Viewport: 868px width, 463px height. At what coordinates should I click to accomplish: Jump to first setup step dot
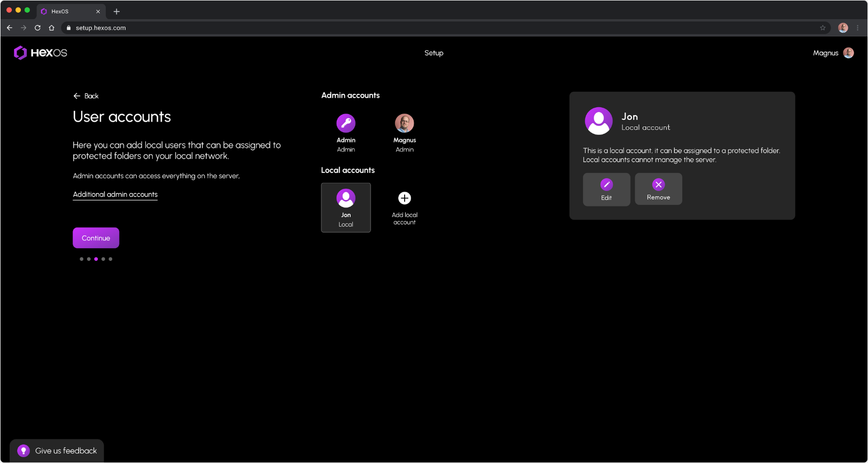[82, 259]
